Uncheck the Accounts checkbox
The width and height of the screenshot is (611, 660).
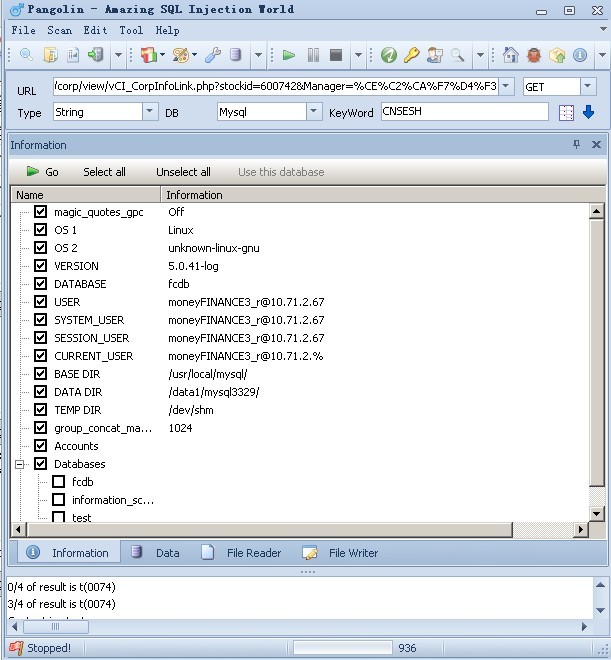[x=40, y=445]
